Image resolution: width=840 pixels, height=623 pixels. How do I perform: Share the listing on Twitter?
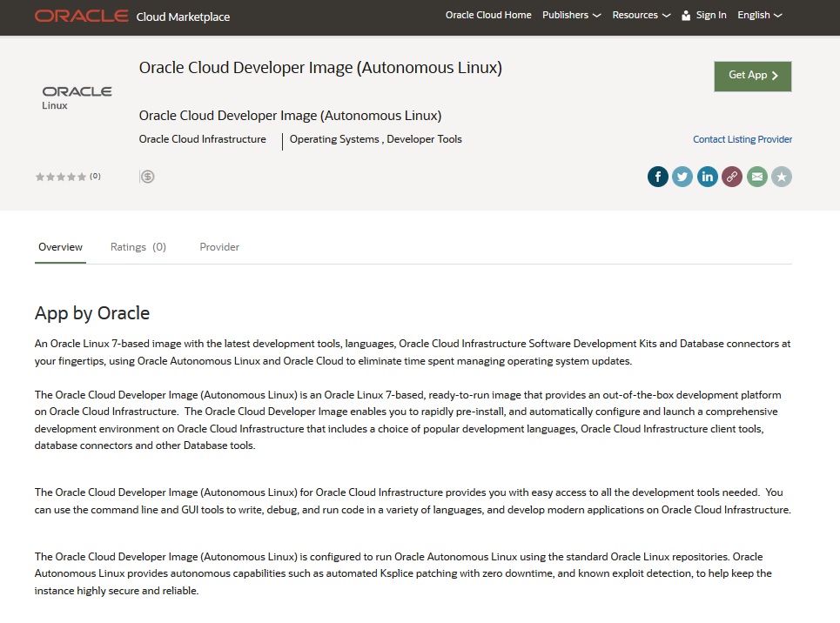pos(682,176)
